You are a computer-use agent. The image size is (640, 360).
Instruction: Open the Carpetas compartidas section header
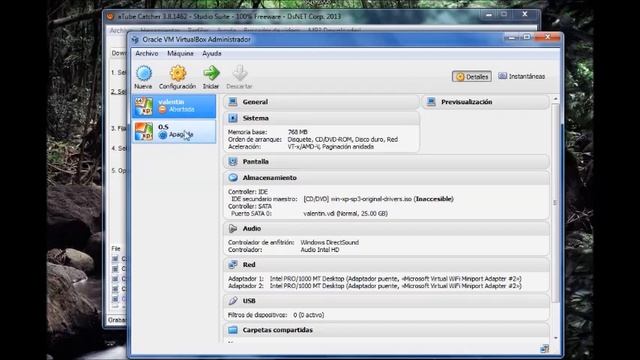pos(386,330)
